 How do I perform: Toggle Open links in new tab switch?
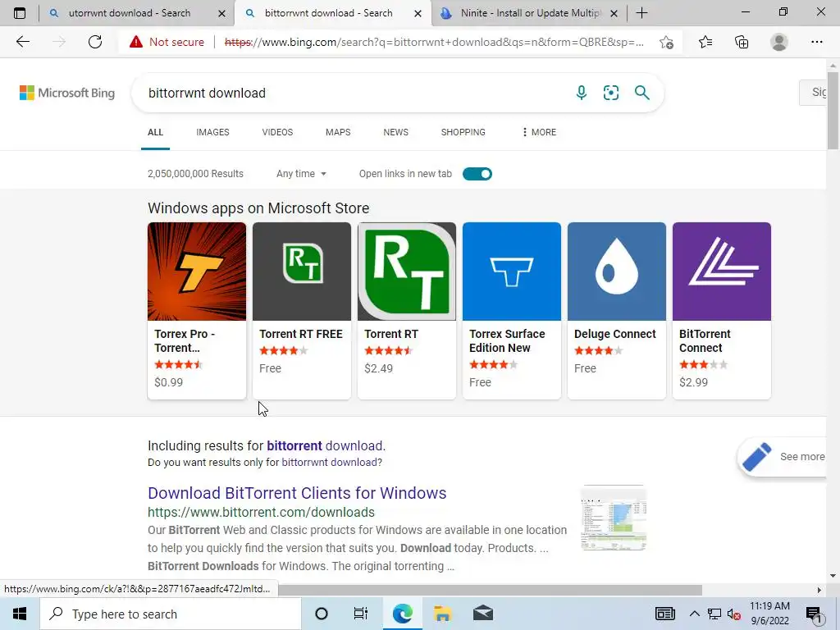click(477, 174)
